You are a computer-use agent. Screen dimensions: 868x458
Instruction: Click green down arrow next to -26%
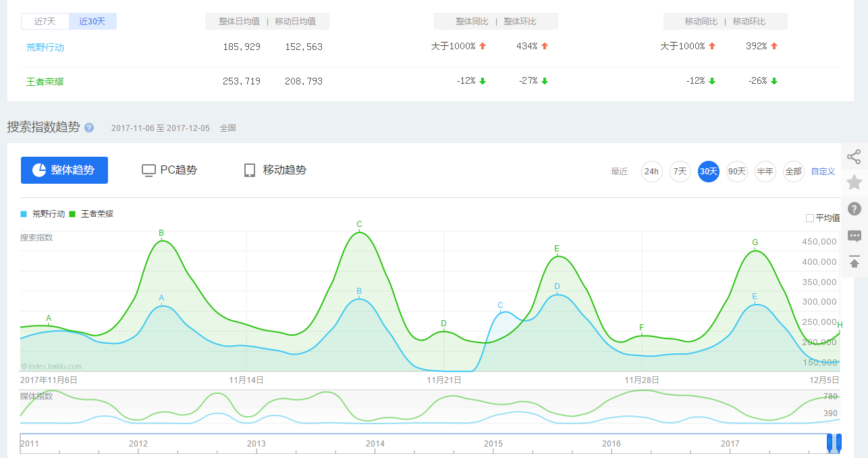774,81
